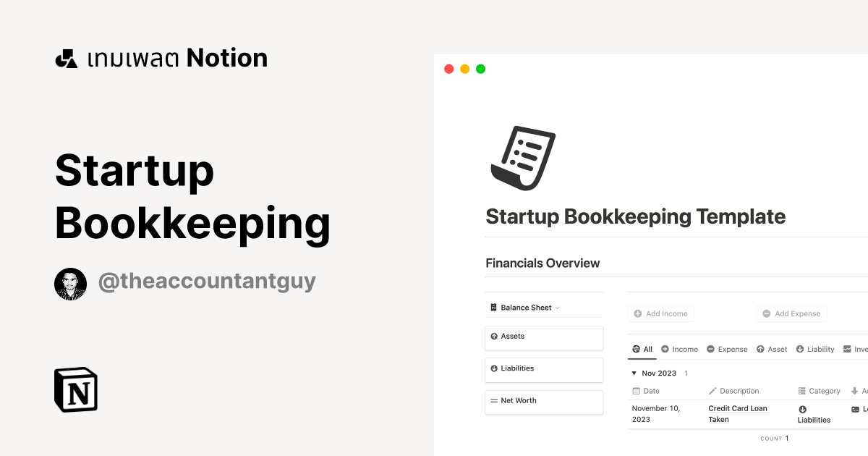Expand the Balance Sheet dropdown chevron
This screenshot has width=868, height=456.
(x=558, y=307)
